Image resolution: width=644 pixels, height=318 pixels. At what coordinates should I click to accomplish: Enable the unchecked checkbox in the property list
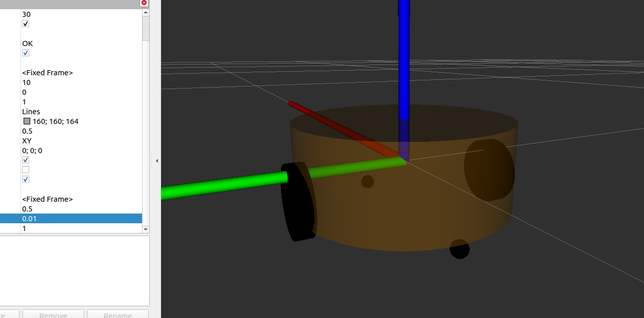(26, 169)
